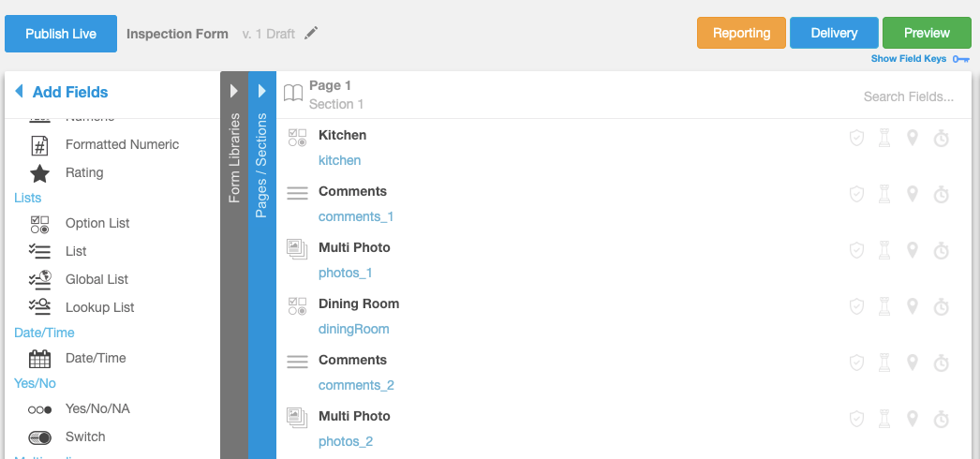Collapse the Add Fields panel
The height and width of the screenshot is (459, 980).
click(x=20, y=92)
